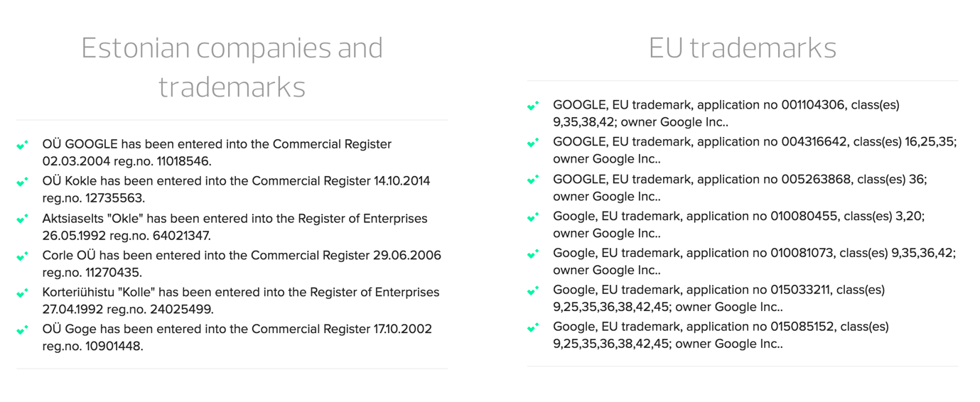The image size is (980, 402).
Task: Open the OÜ Goge reg.no. 10901448 entry
Action: pos(237,337)
